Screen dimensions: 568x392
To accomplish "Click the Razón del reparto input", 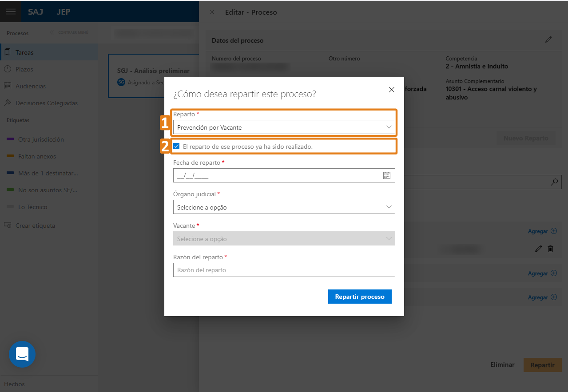I will click(284, 270).
